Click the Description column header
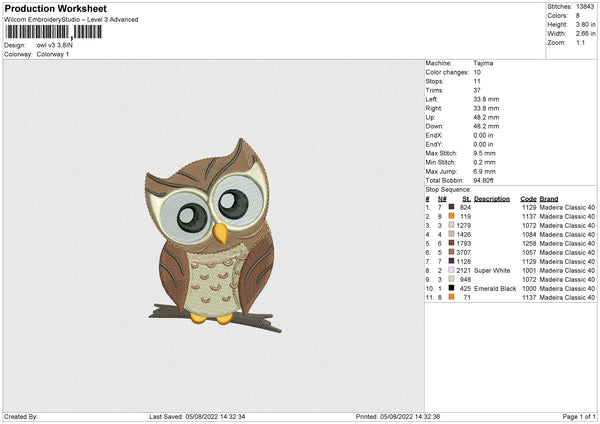This screenshot has height=424, width=600. click(x=492, y=199)
